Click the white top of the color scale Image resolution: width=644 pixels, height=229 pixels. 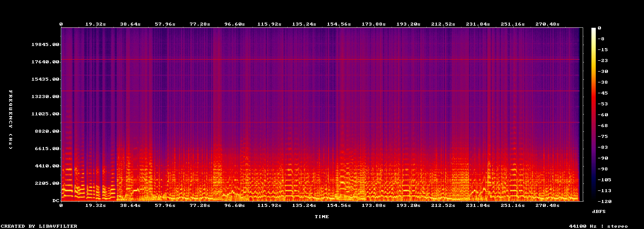[x=594, y=29]
